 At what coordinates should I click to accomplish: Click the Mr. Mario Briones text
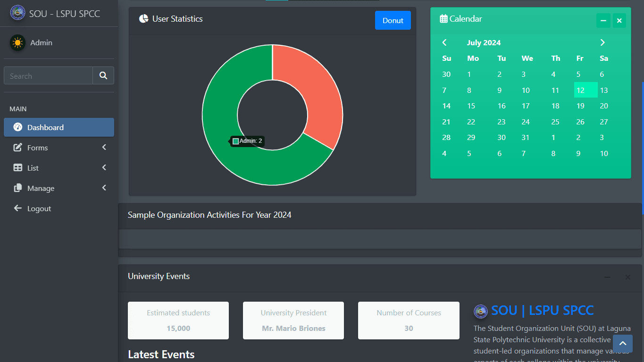pos(293,329)
